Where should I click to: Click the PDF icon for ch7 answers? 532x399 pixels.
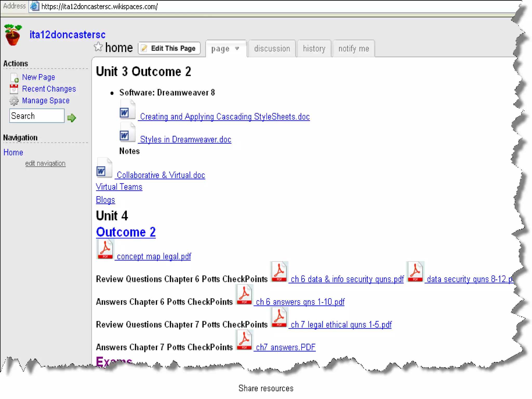point(244,340)
